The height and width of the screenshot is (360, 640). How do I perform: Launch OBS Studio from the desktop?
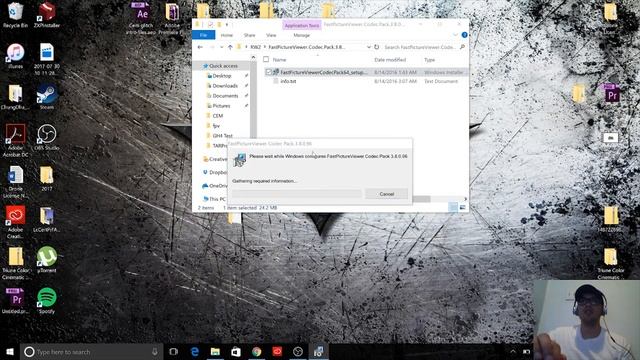(47, 138)
